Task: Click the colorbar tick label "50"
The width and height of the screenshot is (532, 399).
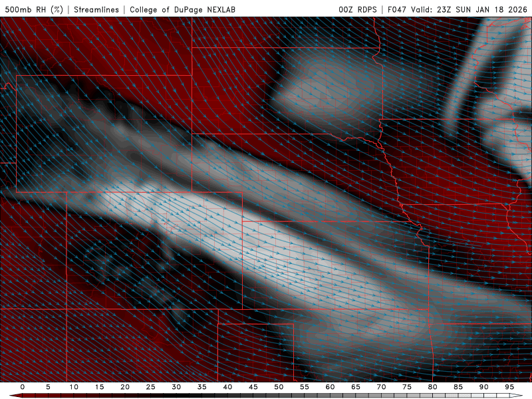Action: [x=279, y=387]
